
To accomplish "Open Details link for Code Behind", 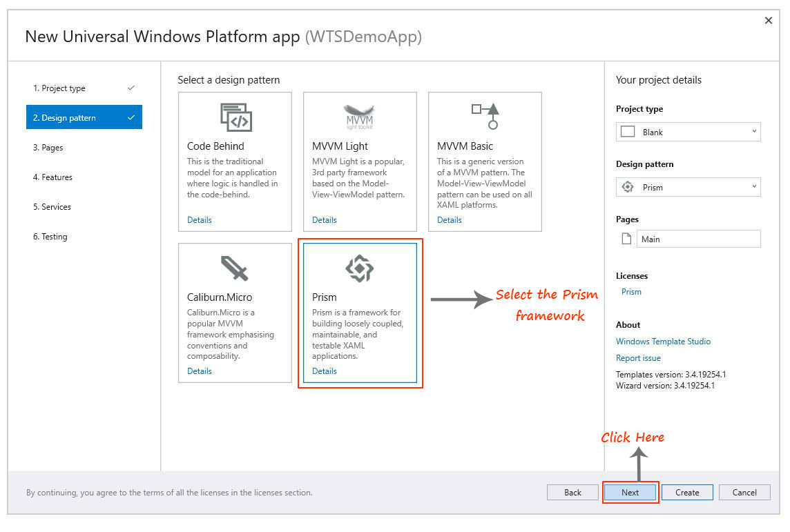I will pyautogui.click(x=200, y=220).
